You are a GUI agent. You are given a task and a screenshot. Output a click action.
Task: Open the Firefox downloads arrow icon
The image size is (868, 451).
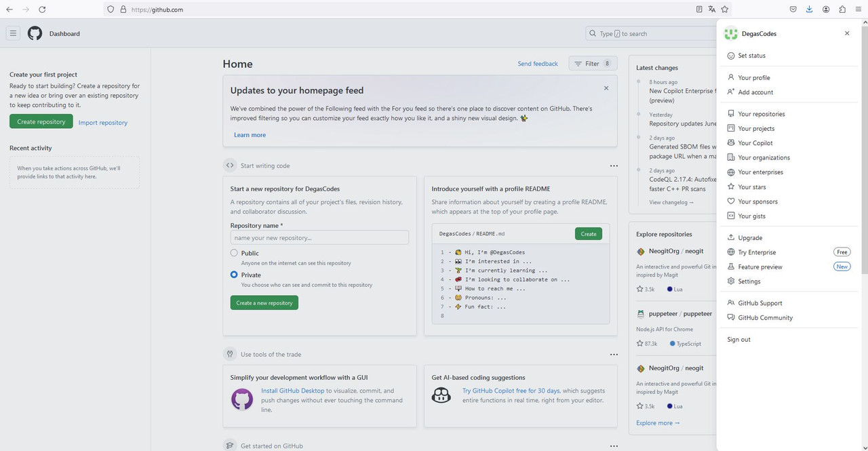click(x=810, y=9)
